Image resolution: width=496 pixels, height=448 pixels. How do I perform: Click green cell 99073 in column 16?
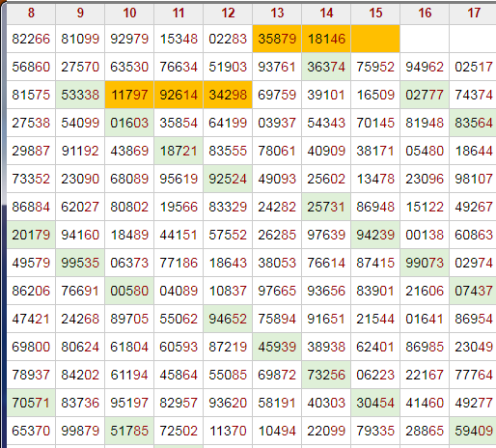coord(425,263)
